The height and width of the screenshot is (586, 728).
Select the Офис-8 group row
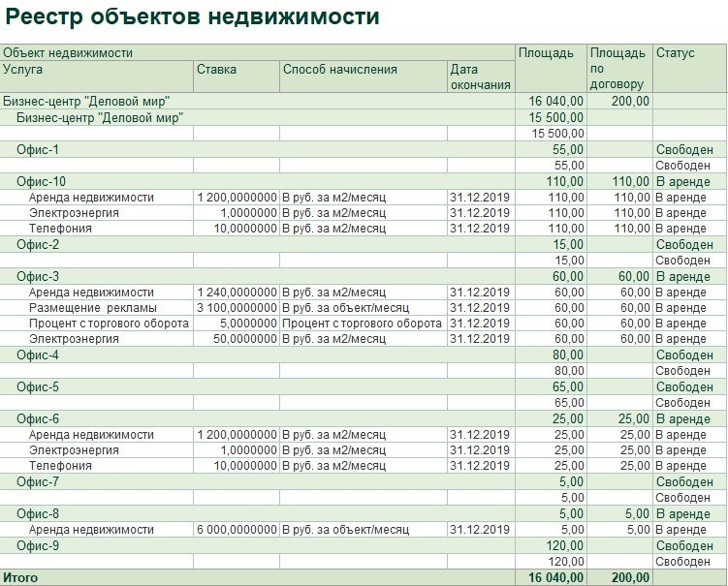coord(38,513)
